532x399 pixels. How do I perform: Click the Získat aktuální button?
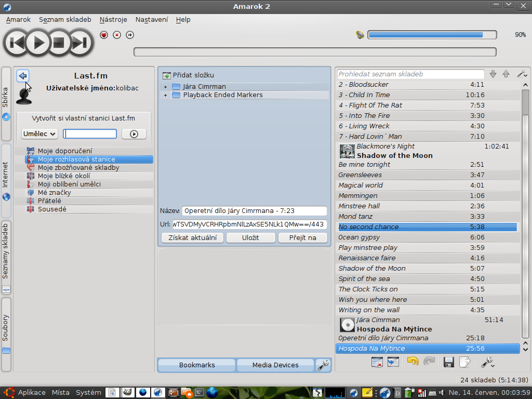(192, 238)
